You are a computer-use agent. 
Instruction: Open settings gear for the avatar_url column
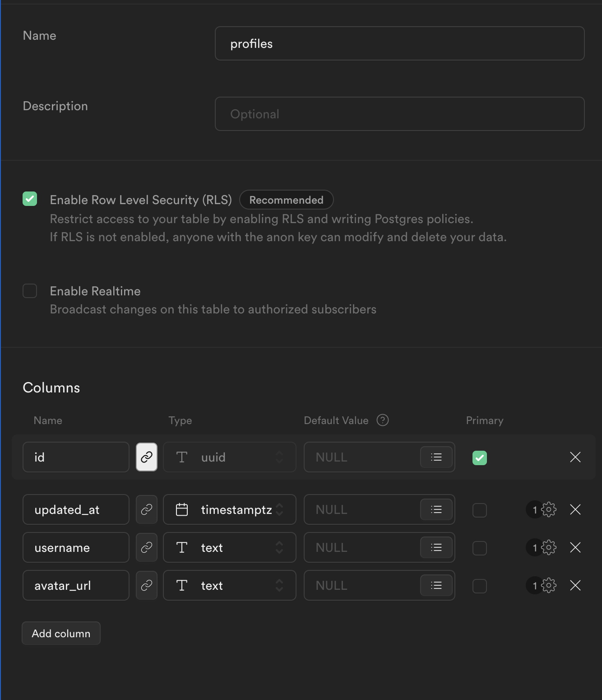(548, 585)
